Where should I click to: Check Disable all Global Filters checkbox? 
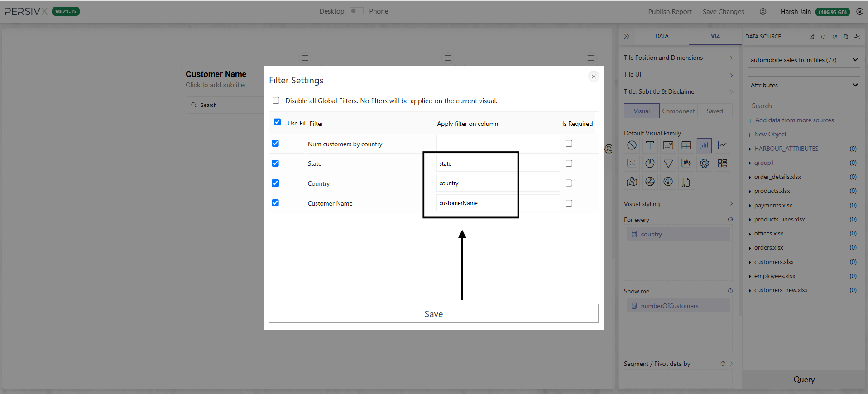[x=276, y=101]
